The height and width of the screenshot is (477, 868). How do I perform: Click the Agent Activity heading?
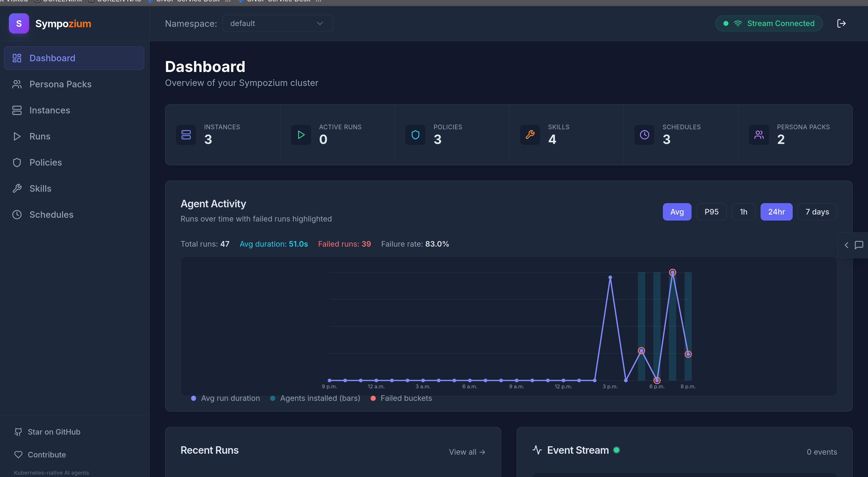pos(213,204)
